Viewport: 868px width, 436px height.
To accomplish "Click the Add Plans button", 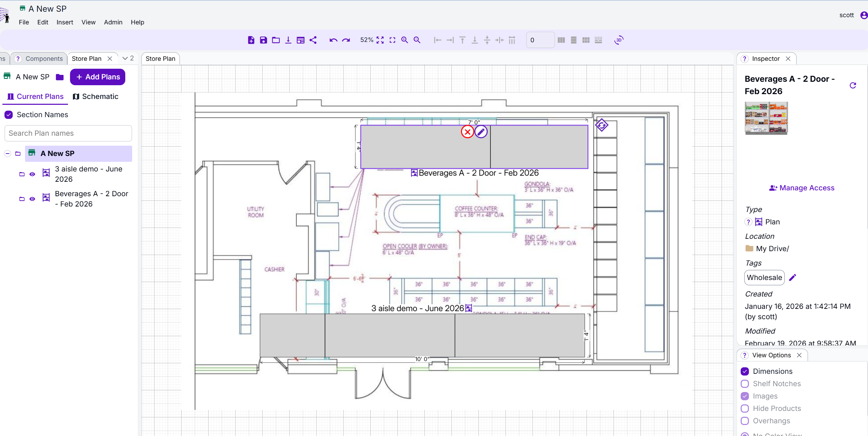I will pos(98,77).
